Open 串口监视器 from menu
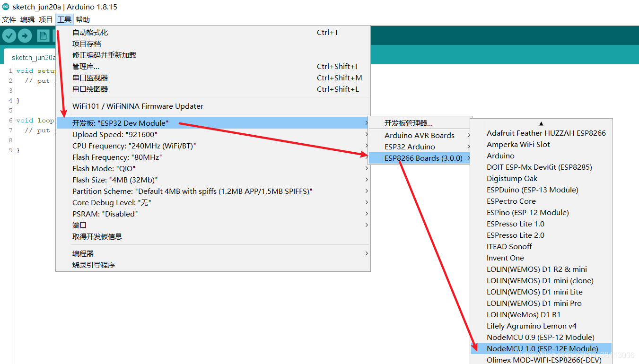 click(x=213, y=78)
